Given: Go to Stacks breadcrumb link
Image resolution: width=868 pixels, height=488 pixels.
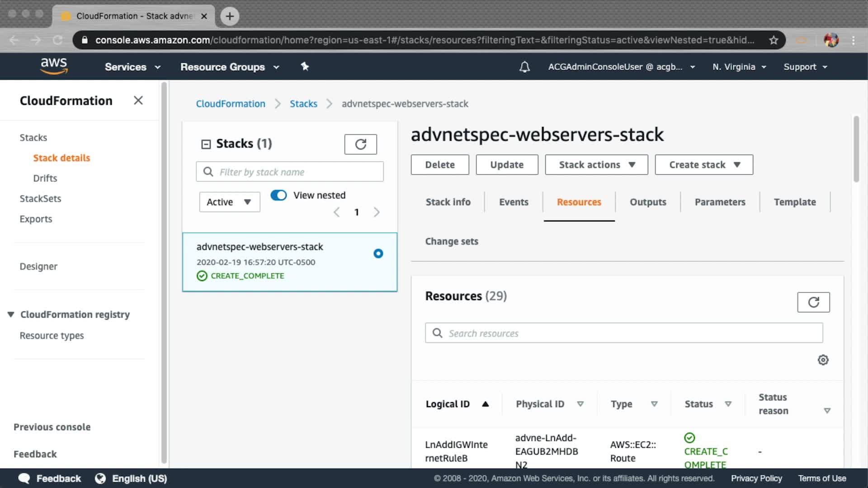Looking at the screenshot, I should coord(303,104).
